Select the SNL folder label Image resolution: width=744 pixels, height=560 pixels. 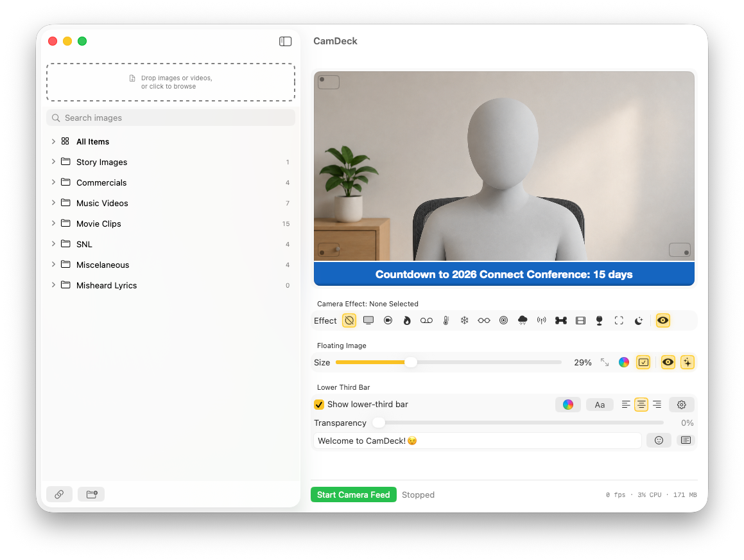tap(84, 245)
